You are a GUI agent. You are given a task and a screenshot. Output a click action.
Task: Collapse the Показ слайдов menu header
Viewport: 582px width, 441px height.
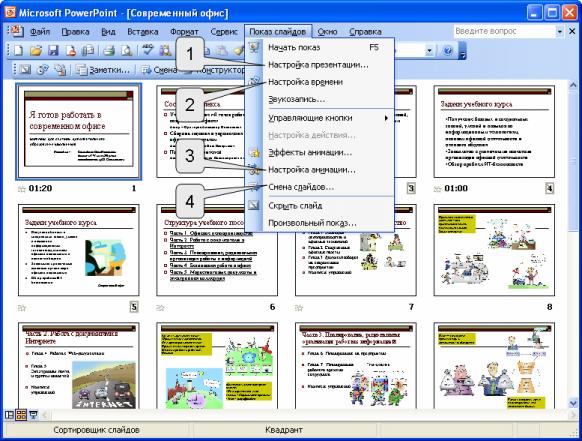[x=278, y=32]
